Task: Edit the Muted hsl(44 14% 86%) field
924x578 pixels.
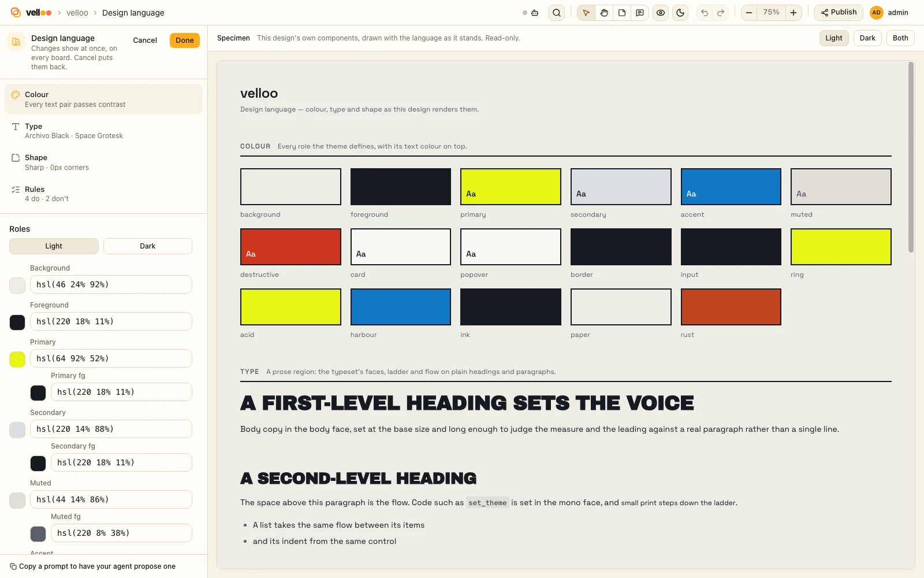Action: 111,499
